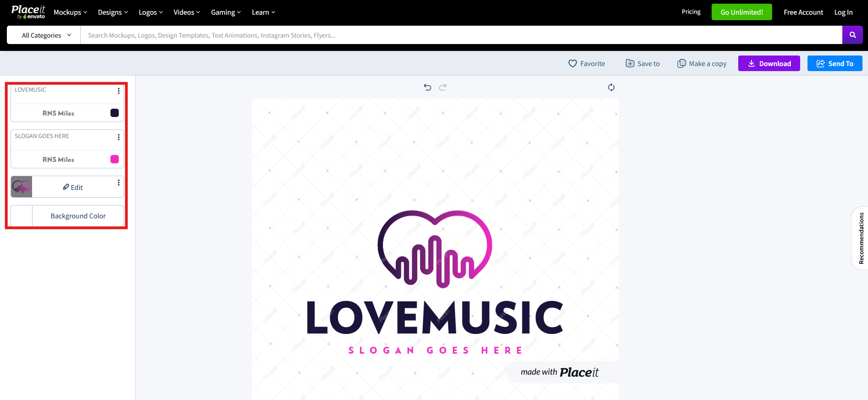Click the heart icon next to Favorite
The image size is (868, 400).
pos(573,63)
